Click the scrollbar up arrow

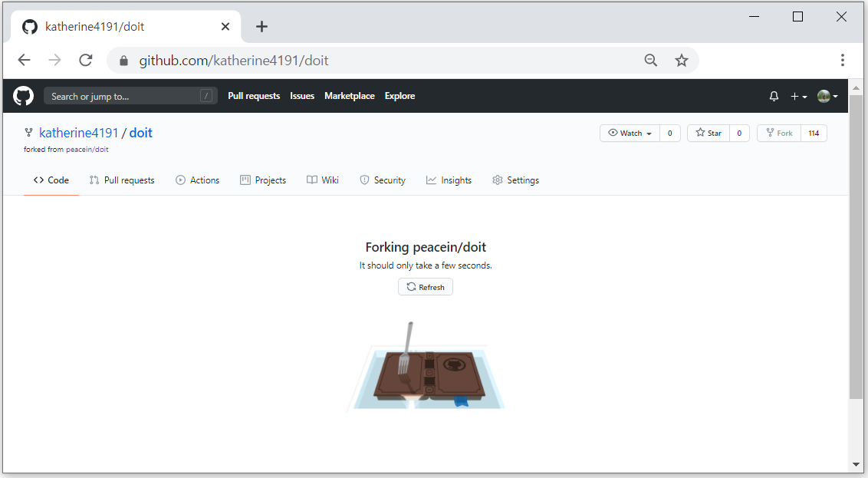pyautogui.click(x=856, y=87)
